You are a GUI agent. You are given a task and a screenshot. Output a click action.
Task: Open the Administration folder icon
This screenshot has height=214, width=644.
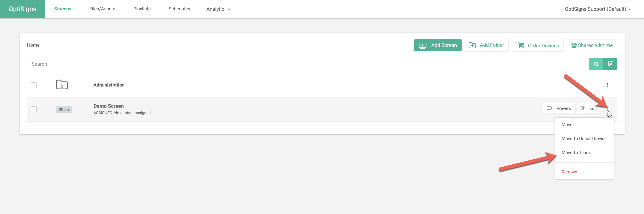(62, 85)
